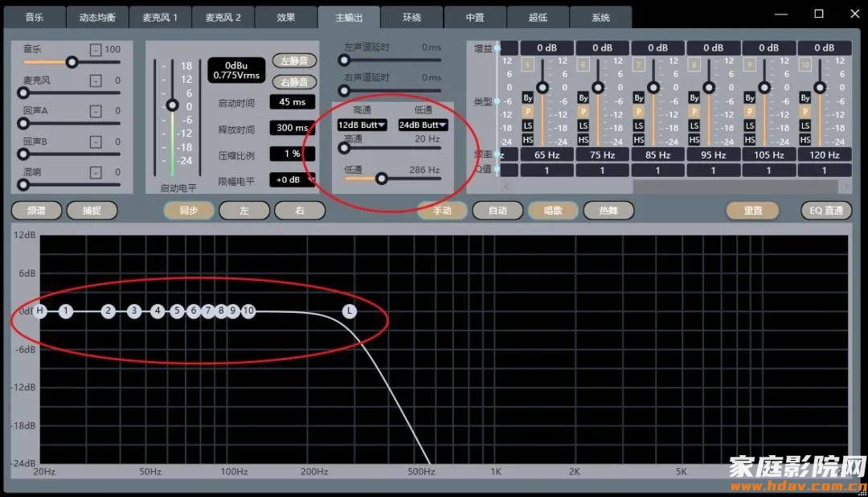Click the 启动时间 45 ms field
Image resolution: width=868 pixels, height=497 pixels.
293,102
